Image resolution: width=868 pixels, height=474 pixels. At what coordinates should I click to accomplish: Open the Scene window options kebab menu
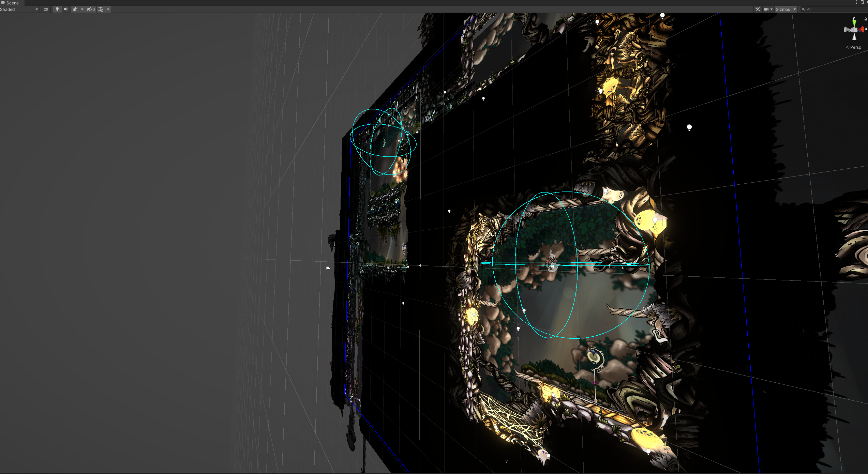pyautogui.click(x=856, y=2)
